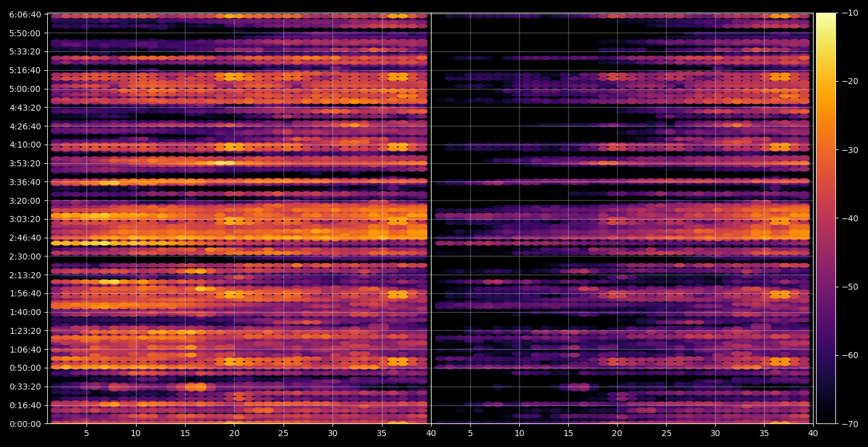Select the −30 colorbar label

pos(850,150)
